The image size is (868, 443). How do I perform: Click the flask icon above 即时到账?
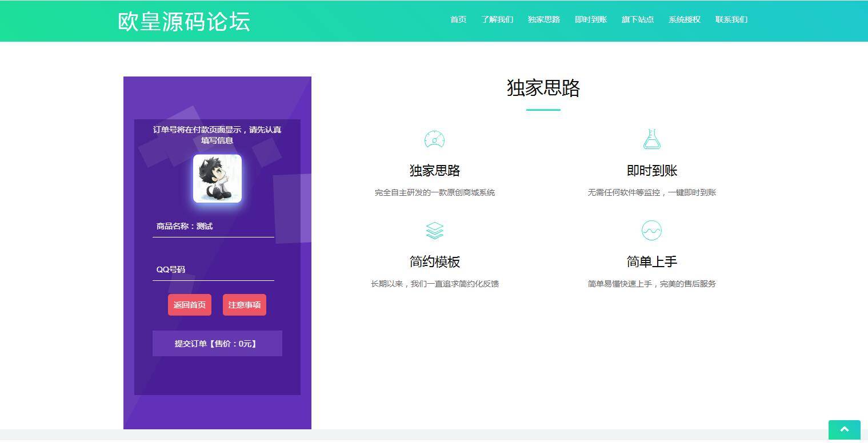click(651, 139)
